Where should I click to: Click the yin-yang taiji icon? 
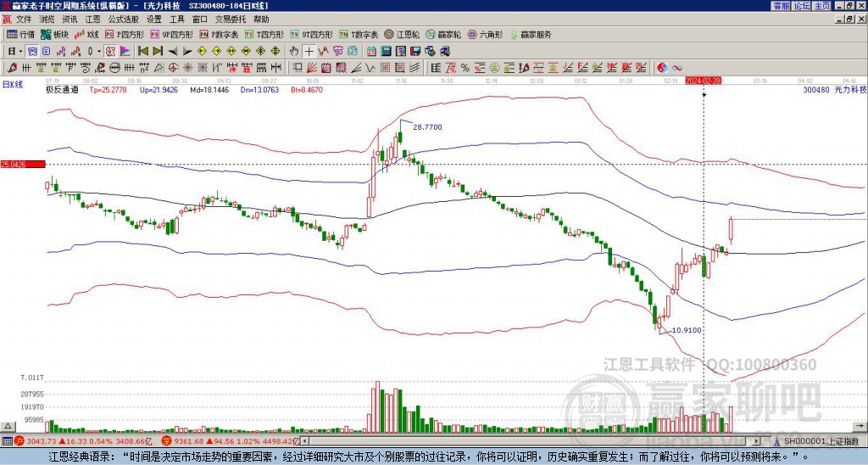[662, 68]
